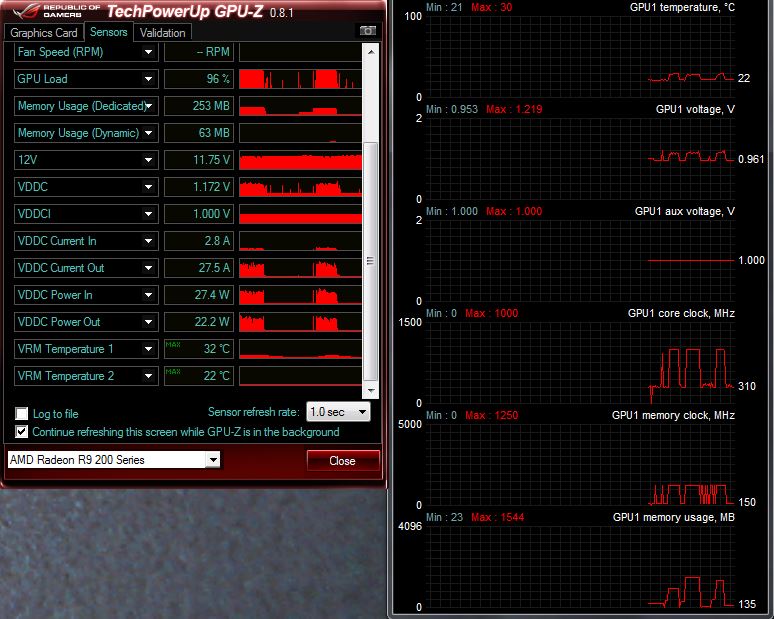Open the VDDC Power Out dropdown

click(x=148, y=322)
